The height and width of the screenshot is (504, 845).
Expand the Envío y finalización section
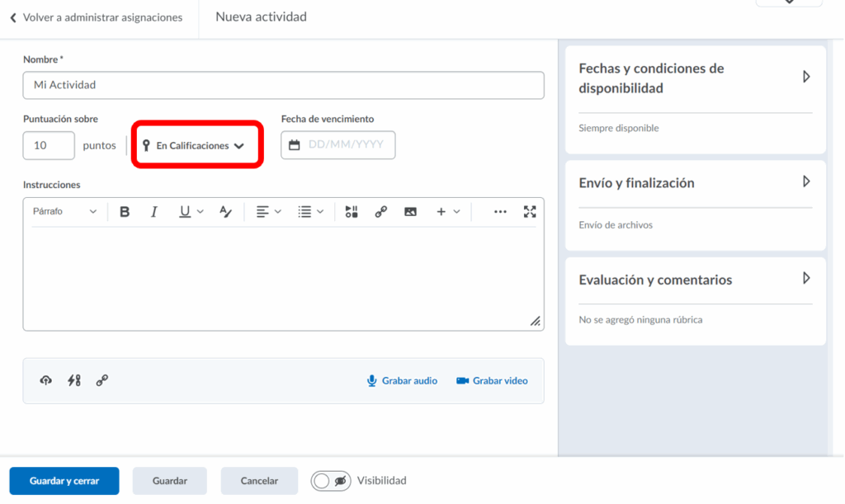(x=805, y=181)
